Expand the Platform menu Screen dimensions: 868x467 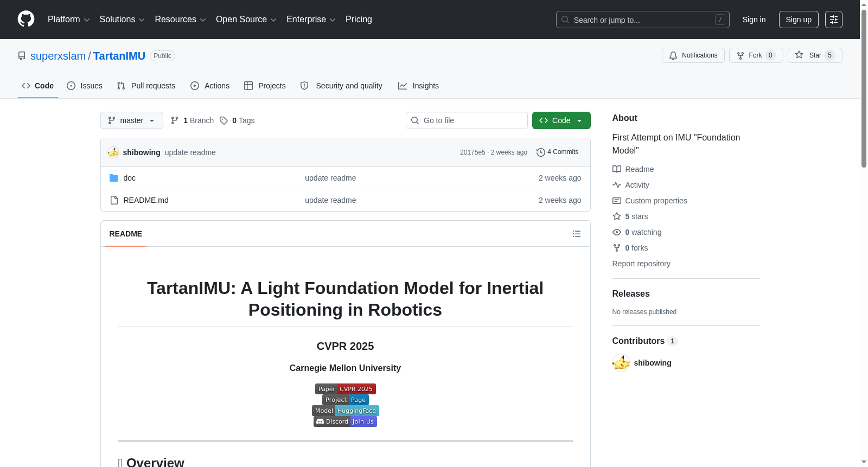68,20
